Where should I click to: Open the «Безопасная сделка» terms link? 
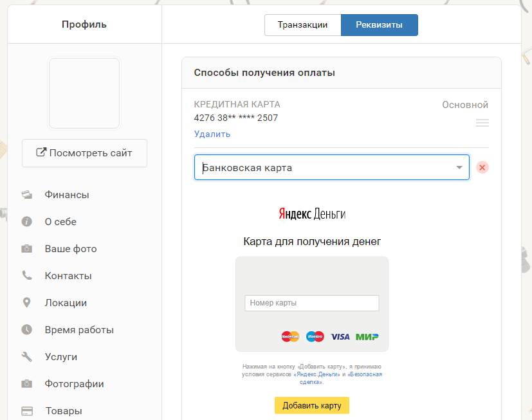click(341, 378)
